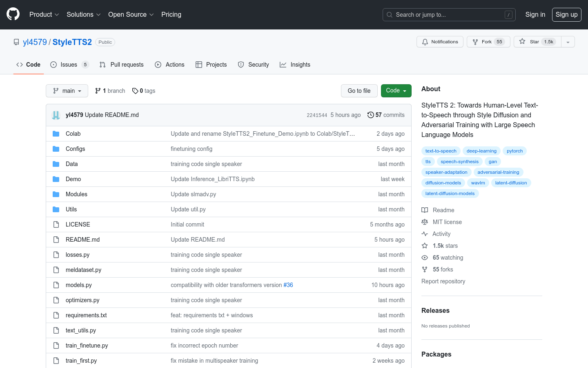Open the MIT license link
The height and width of the screenshot is (368, 588).
pos(447,222)
